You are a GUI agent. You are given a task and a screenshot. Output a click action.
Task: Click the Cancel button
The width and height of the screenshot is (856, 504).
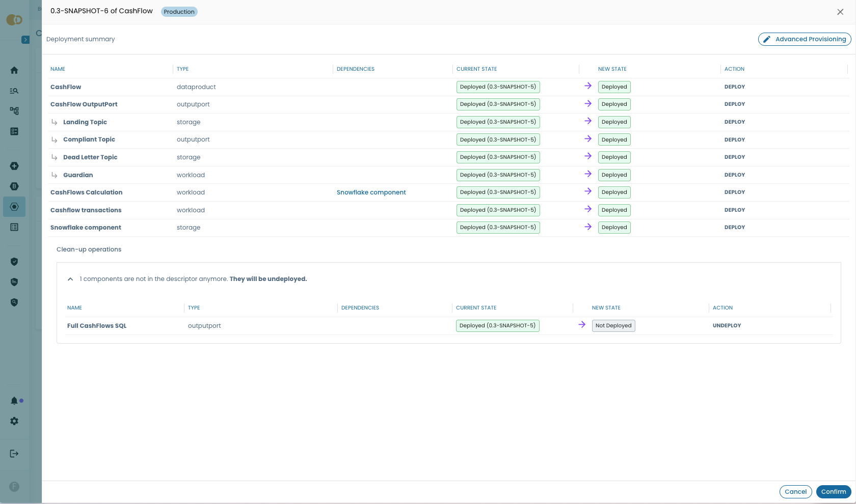[795, 492]
